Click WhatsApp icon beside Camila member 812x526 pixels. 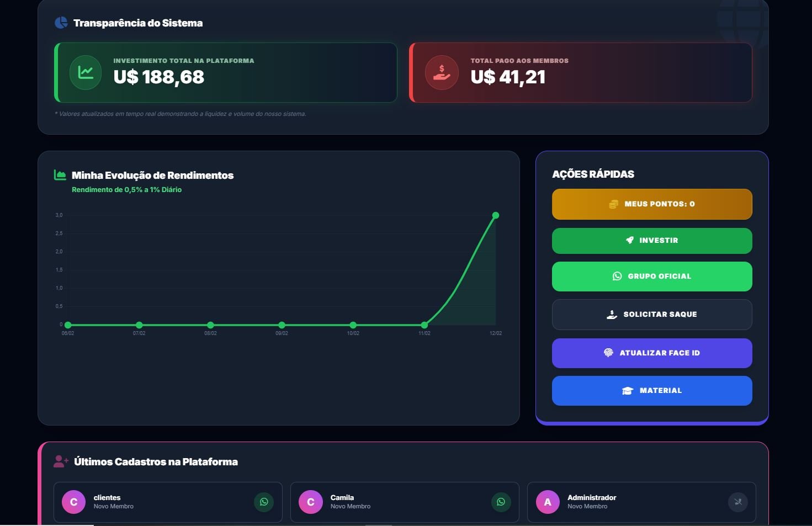point(501,502)
